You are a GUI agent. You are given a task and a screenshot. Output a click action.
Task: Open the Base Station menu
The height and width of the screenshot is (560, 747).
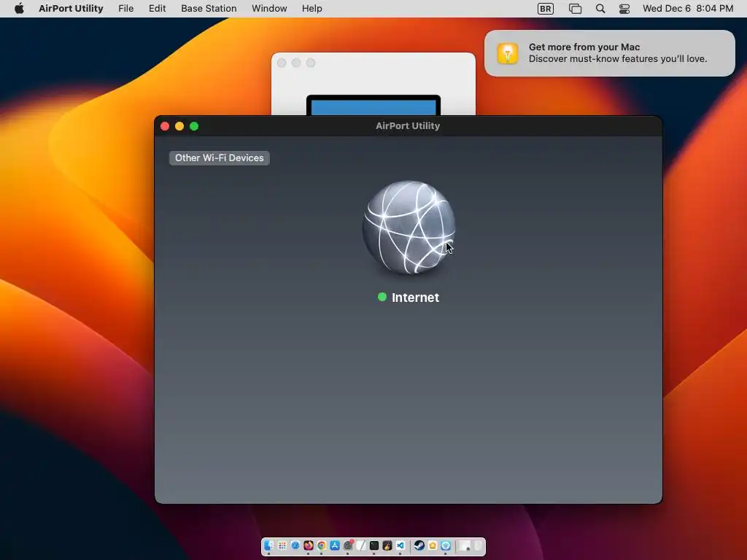[x=209, y=9]
